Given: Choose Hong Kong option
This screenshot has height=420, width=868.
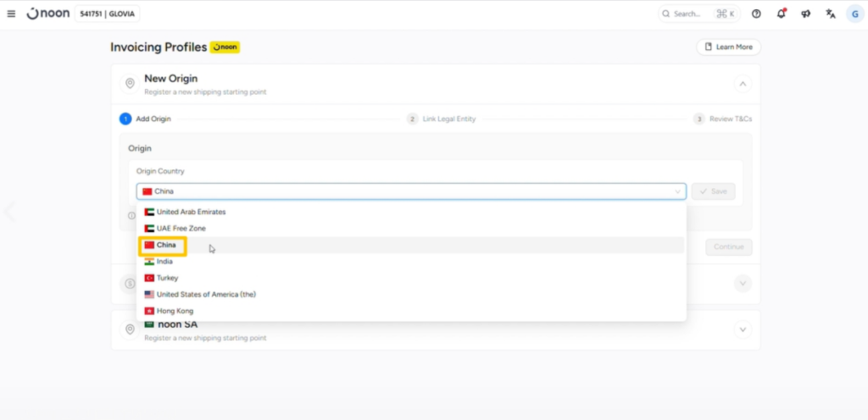Looking at the screenshot, I should tap(411, 311).
